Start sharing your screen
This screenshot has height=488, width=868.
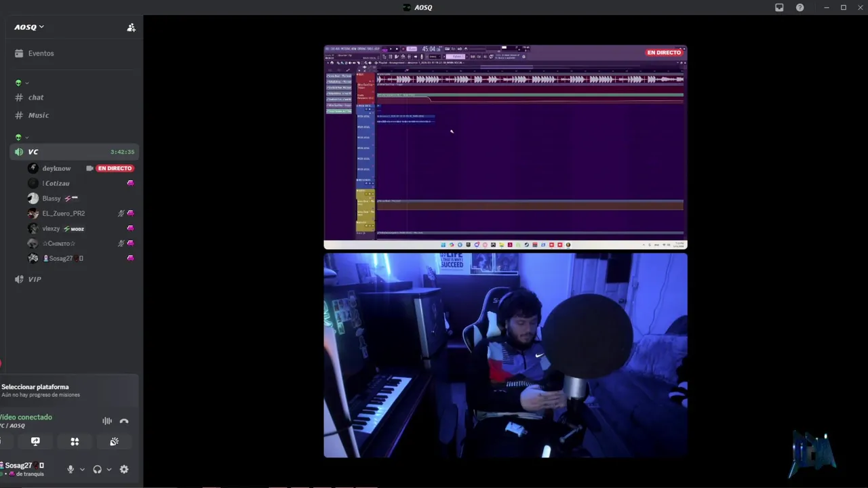[35, 441]
